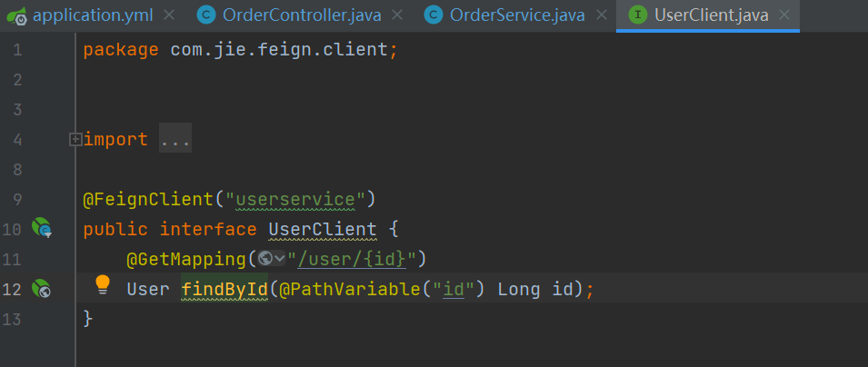Click the Spring gutter icon on line 12
This screenshot has width=868, height=367.
click(41, 289)
